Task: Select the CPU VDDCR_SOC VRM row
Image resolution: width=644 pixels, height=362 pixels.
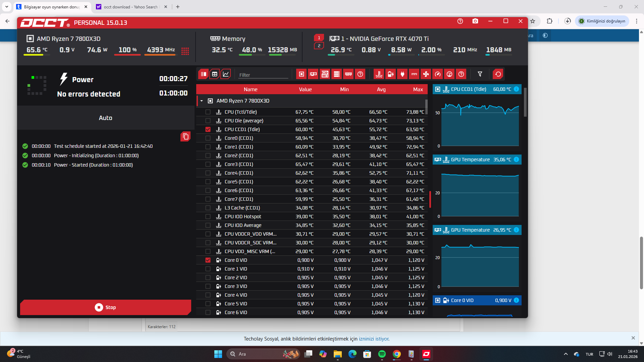Action: (x=312, y=243)
